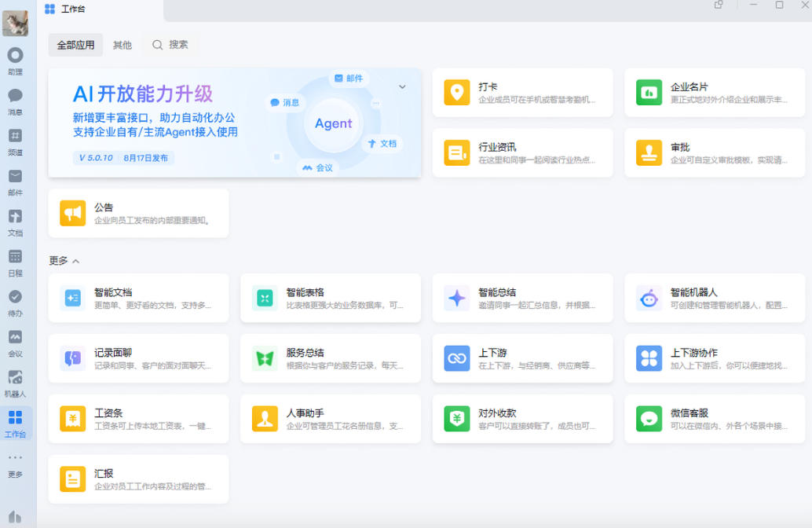Image resolution: width=812 pixels, height=528 pixels.
Task: Open 日程 calendar in the sidebar
Action: (15, 262)
